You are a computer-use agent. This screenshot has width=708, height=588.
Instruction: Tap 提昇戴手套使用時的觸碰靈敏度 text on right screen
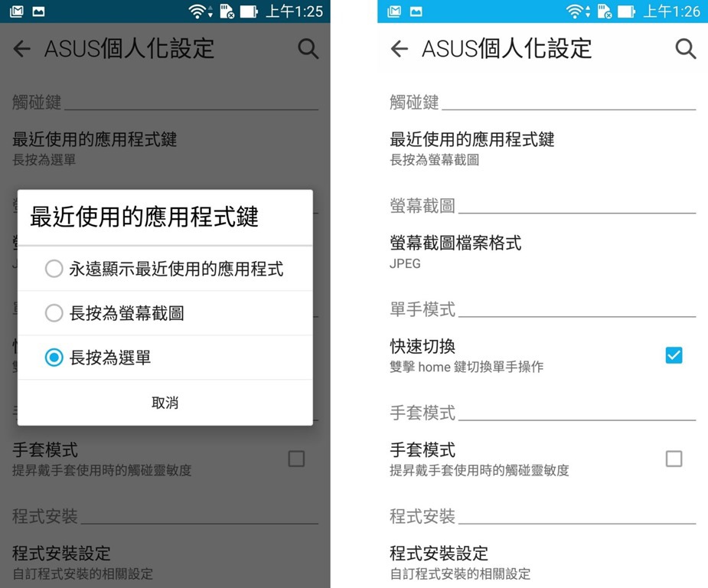479,470
